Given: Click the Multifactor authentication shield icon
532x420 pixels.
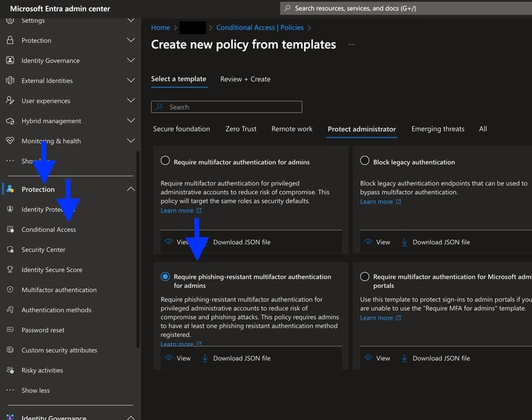Looking at the screenshot, I should (x=10, y=289).
